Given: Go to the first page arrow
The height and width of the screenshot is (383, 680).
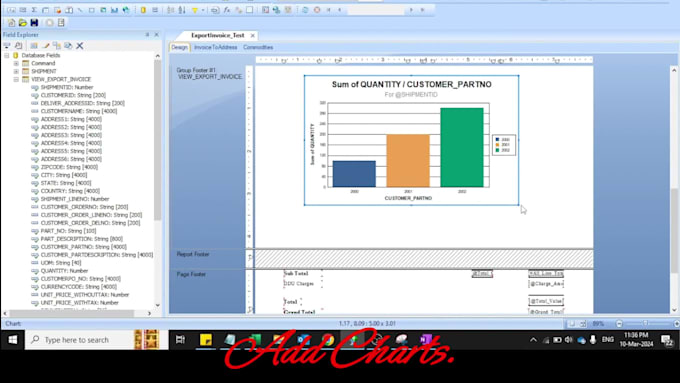Looking at the screenshot, I should pyautogui.click(x=328, y=10).
